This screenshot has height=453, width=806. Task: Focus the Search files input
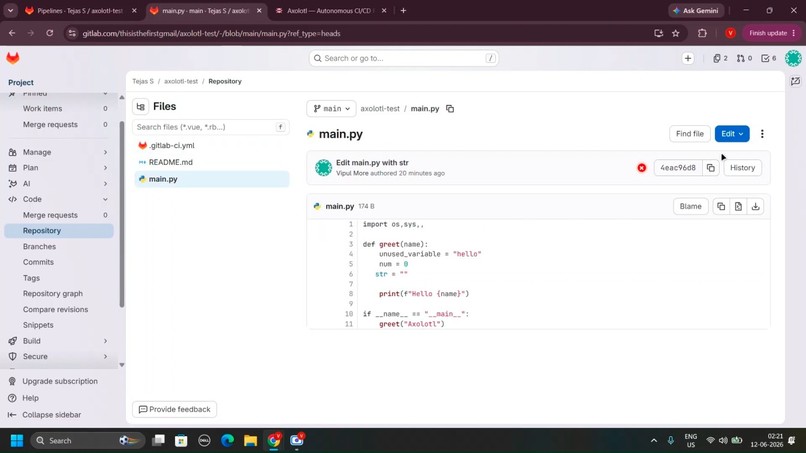point(211,127)
